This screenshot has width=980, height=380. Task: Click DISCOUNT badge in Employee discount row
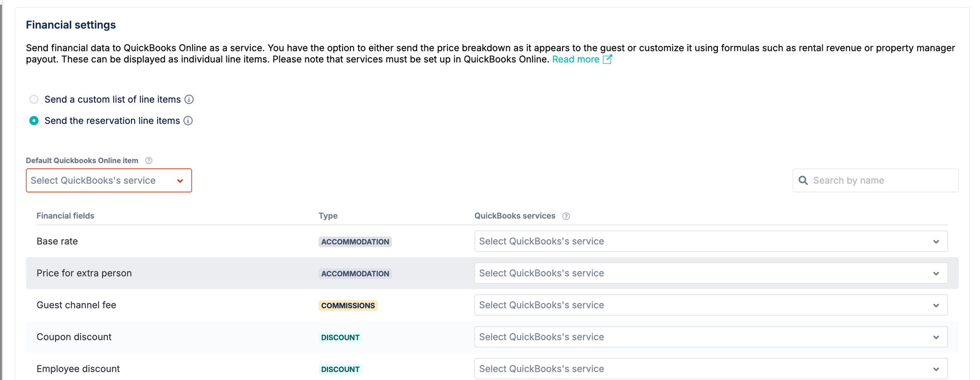tap(341, 369)
